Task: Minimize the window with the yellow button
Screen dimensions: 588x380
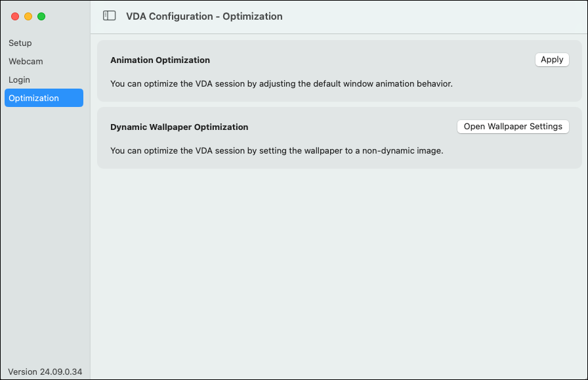Action: click(28, 16)
